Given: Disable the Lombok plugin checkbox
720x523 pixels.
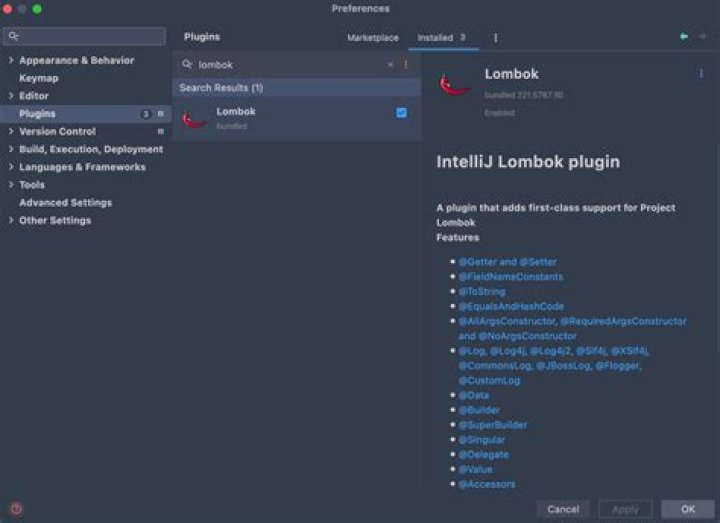Looking at the screenshot, I should 401,112.
